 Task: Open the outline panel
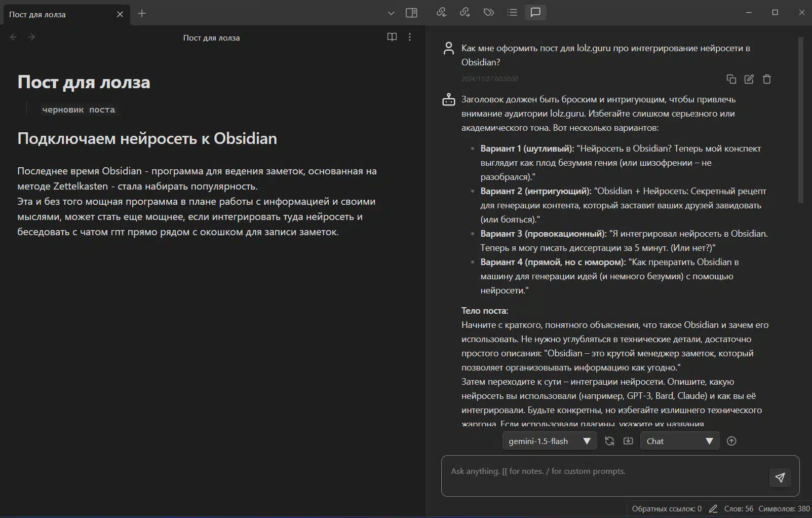(x=512, y=13)
